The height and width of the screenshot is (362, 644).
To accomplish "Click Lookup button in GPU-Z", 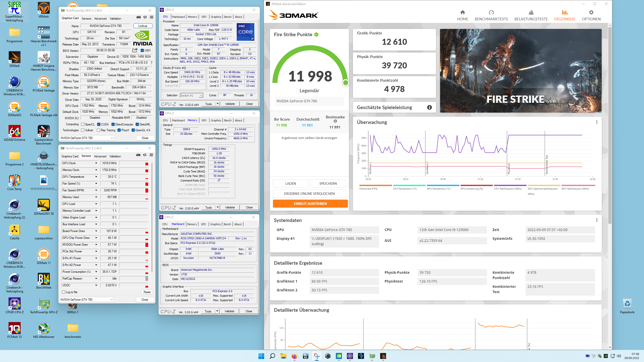I will [x=143, y=26].
